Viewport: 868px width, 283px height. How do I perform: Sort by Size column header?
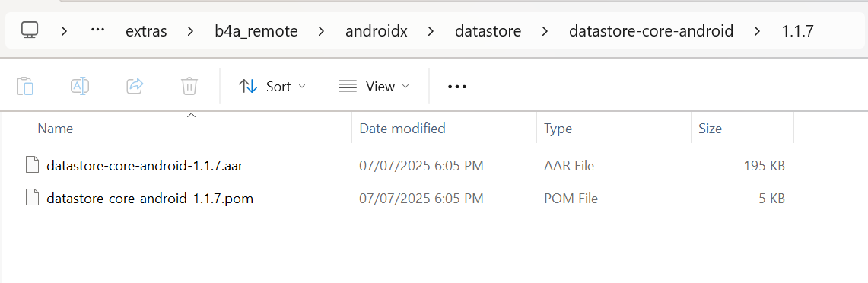(711, 129)
